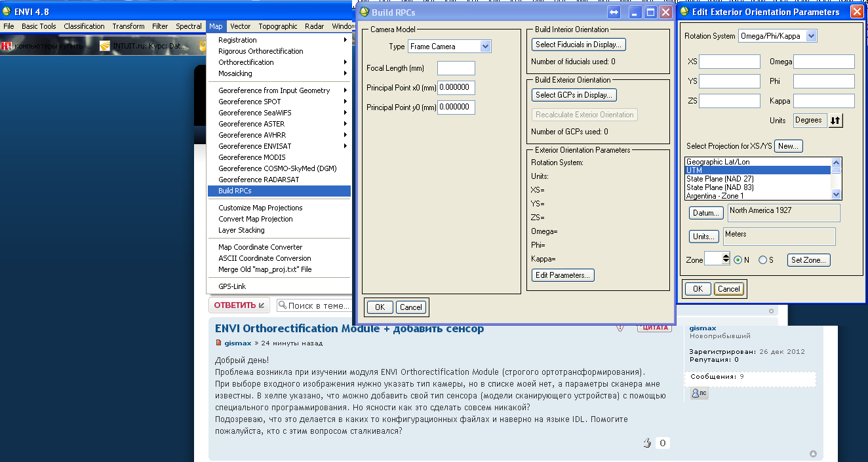Choose Convert Map Projection

point(279,219)
